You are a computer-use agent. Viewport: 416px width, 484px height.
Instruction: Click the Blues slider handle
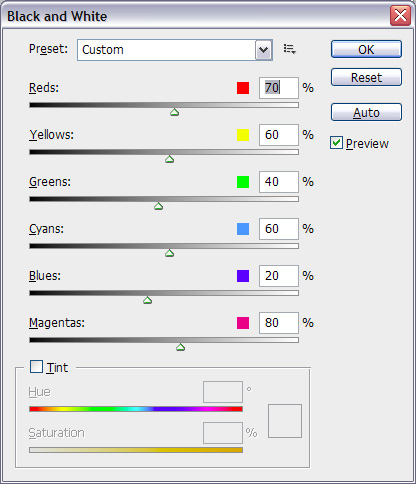[147, 300]
